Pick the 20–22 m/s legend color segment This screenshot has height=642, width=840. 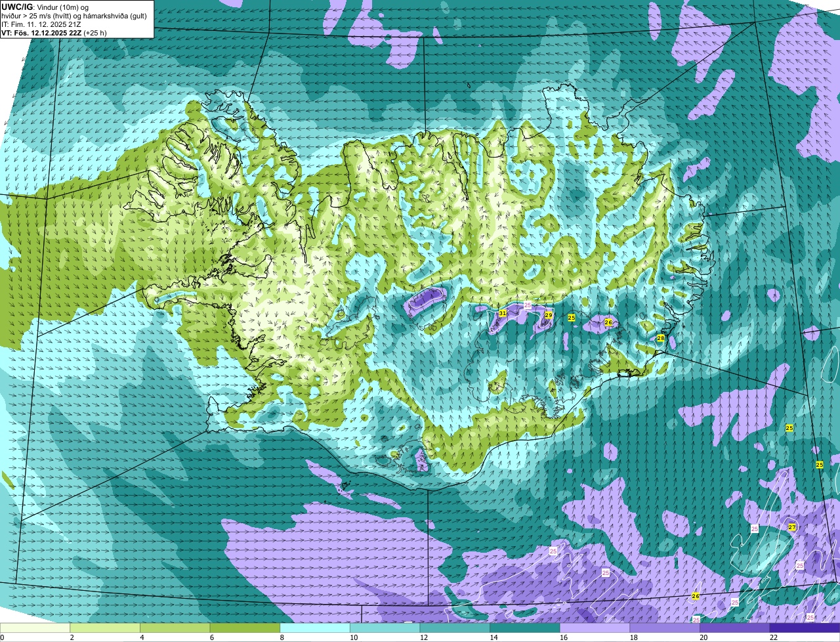734,628
